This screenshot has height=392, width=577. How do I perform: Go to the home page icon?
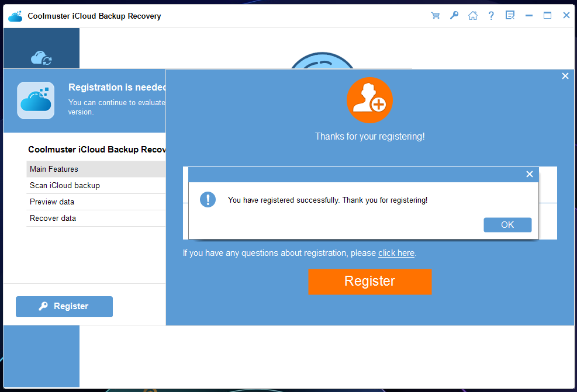coord(472,16)
